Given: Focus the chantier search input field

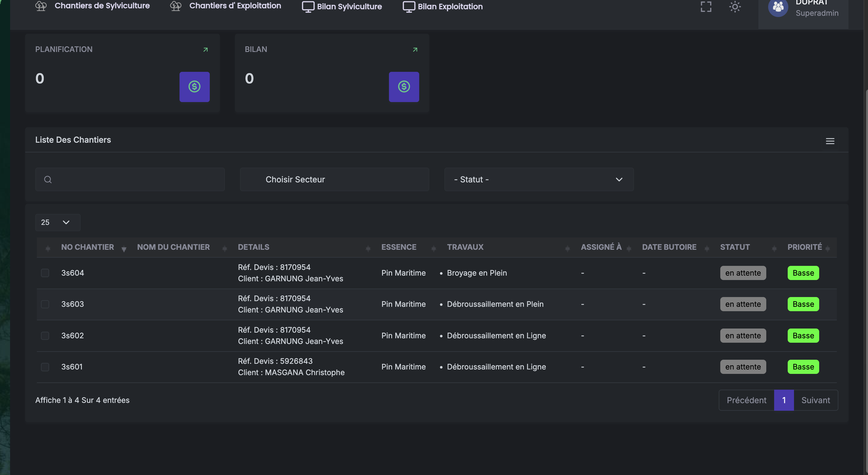Looking at the screenshot, I should coord(130,180).
